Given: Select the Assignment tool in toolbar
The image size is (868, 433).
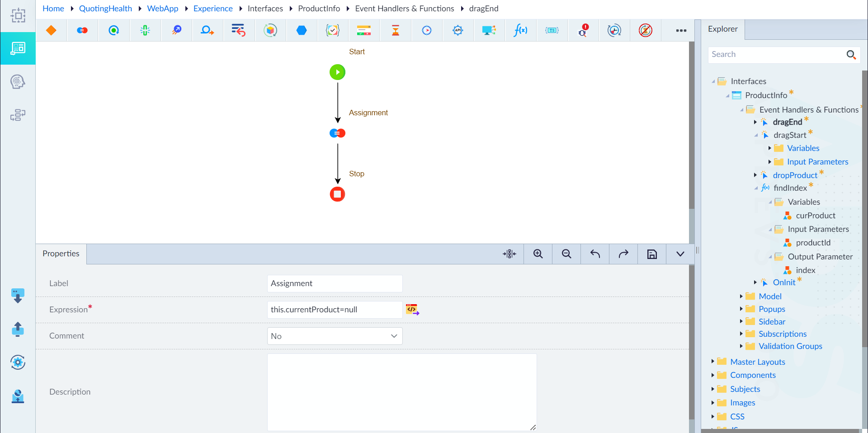Looking at the screenshot, I should coord(82,30).
